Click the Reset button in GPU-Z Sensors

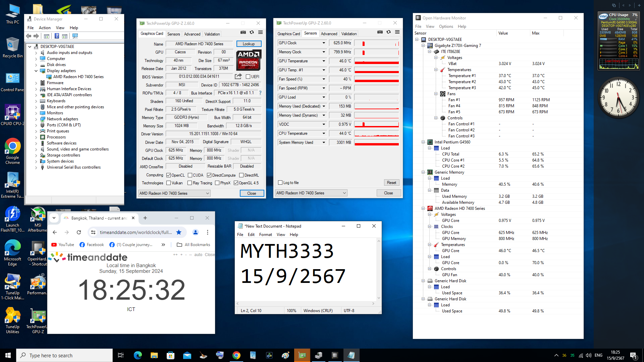click(391, 183)
